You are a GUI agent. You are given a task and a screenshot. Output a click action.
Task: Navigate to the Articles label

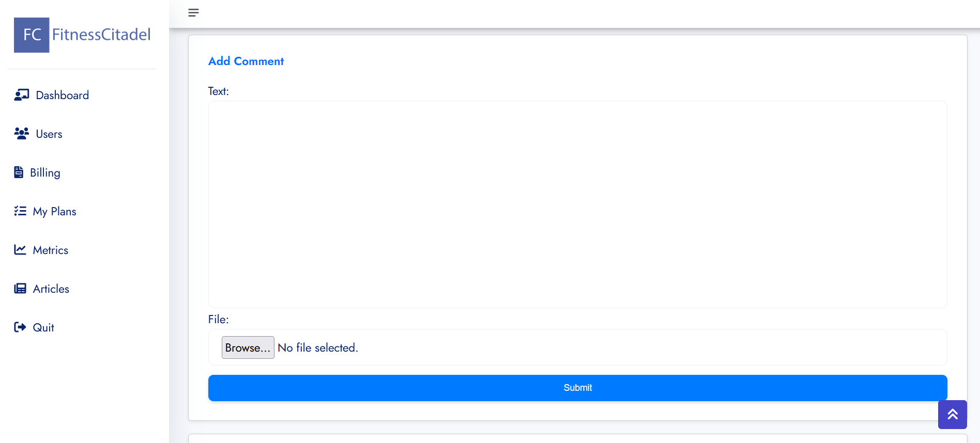51,289
